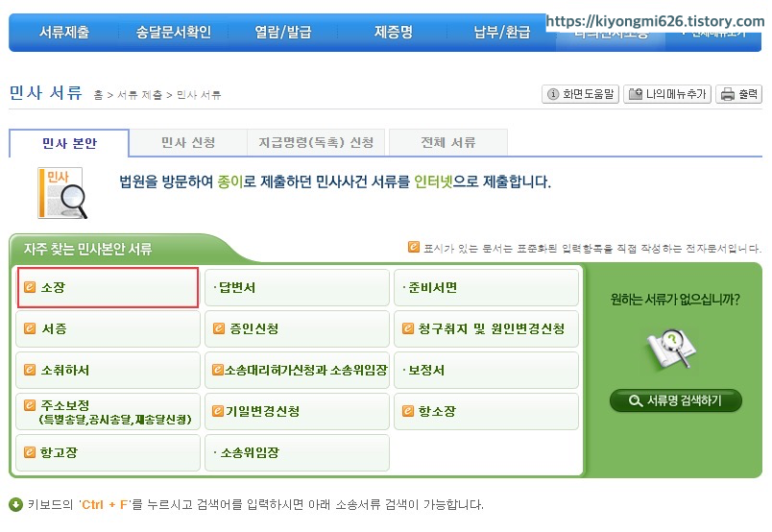Click the 나의메뉴추가 button
Screen dimensions: 772x532
pos(667,94)
